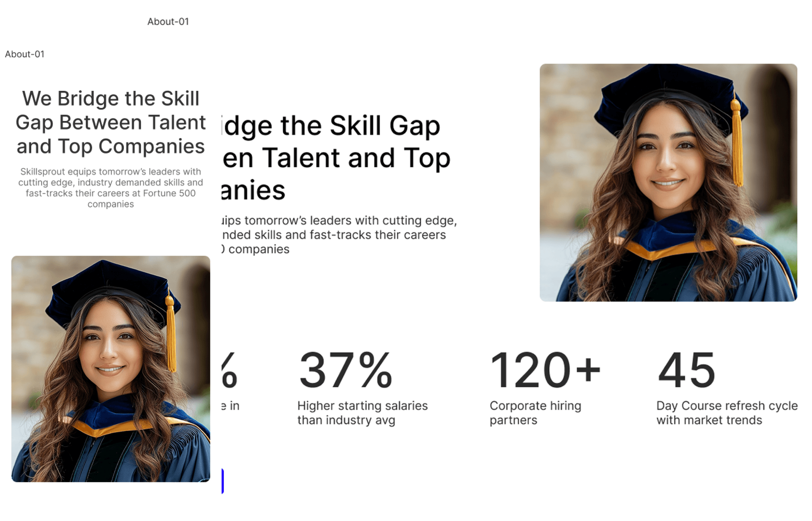This screenshot has height=521, width=812.
Task: Click the '120+' statistic number
Action: [x=545, y=370]
